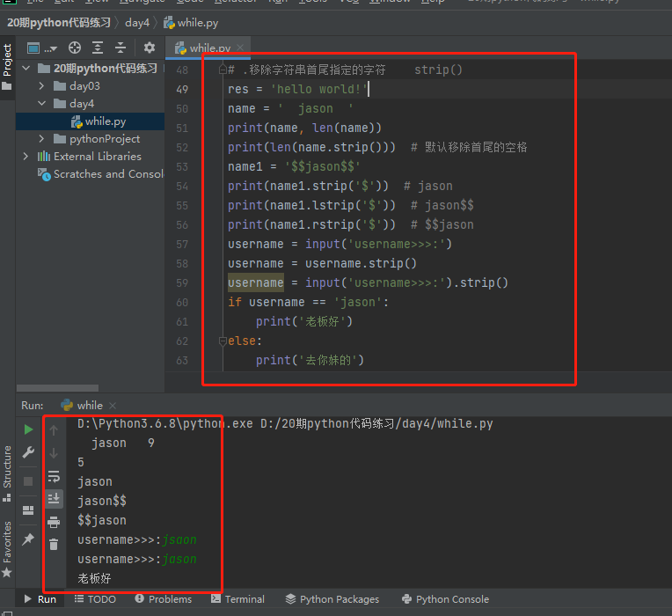The height and width of the screenshot is (616, 672).
Task: Click the 老板好 output in console
Action: tap(94, 578)
